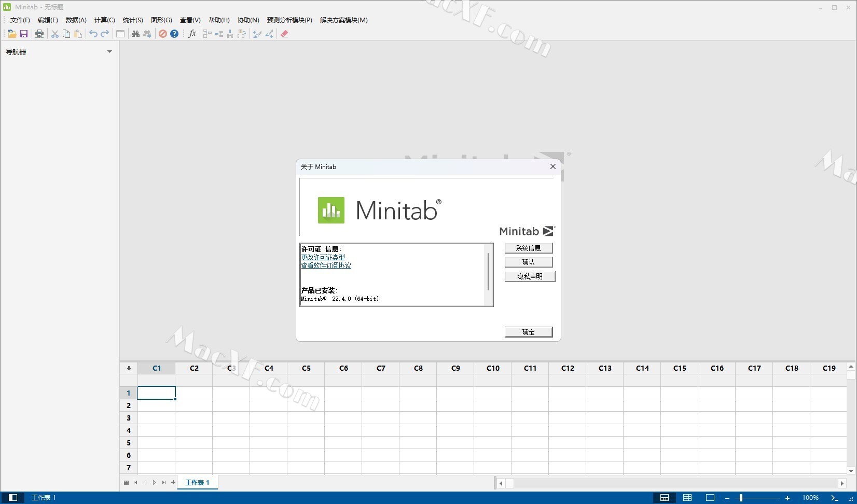Click the zoom slider handle in status bar
This screenshot has height=504, width=857.
[741, 498]
